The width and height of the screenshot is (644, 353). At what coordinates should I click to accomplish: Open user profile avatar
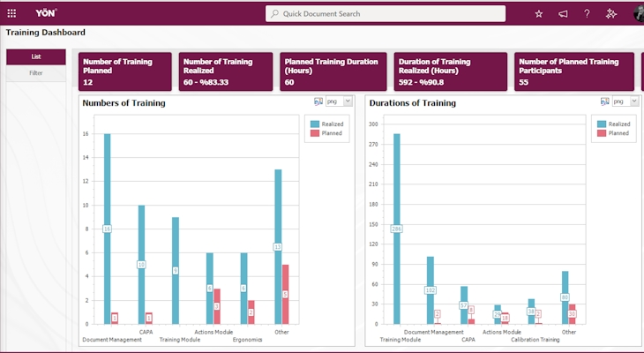(639, 14)
